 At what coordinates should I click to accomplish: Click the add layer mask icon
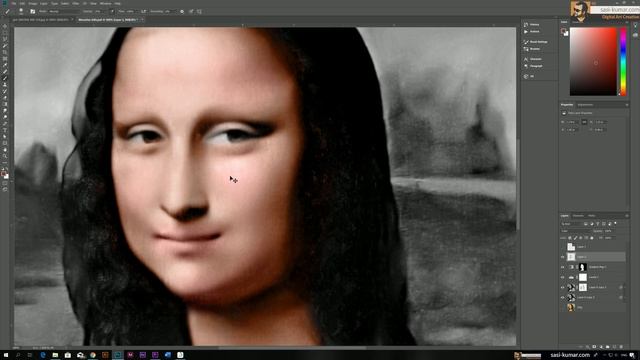pyautogui.click(x=594, y=347)
